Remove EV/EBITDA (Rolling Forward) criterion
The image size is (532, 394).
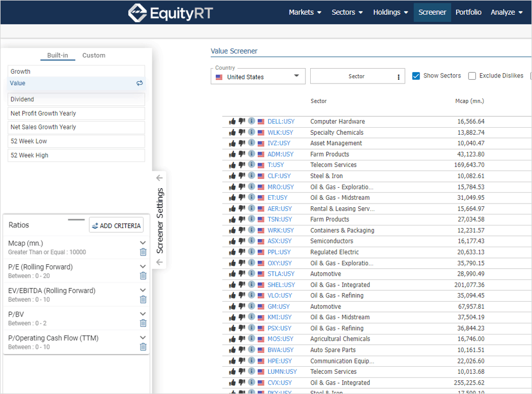143,300
